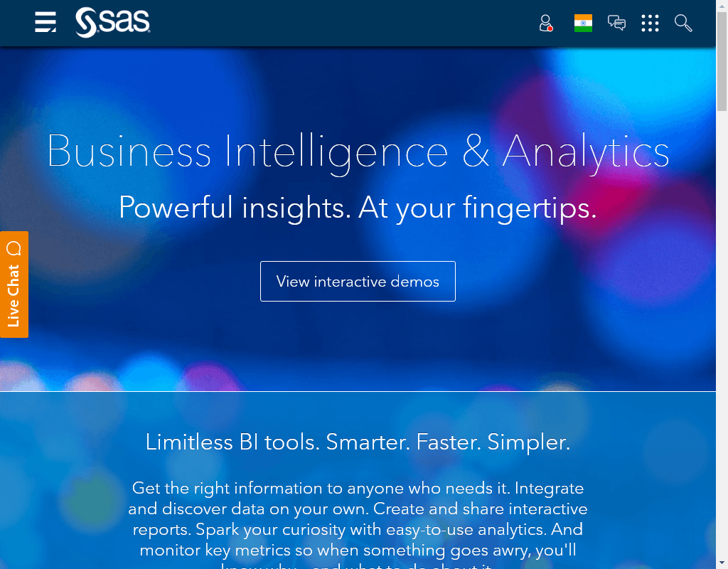This screenshot has height=569, width=728.
Task: Expand the nine-dot apps grid menu
Action: 650,23
